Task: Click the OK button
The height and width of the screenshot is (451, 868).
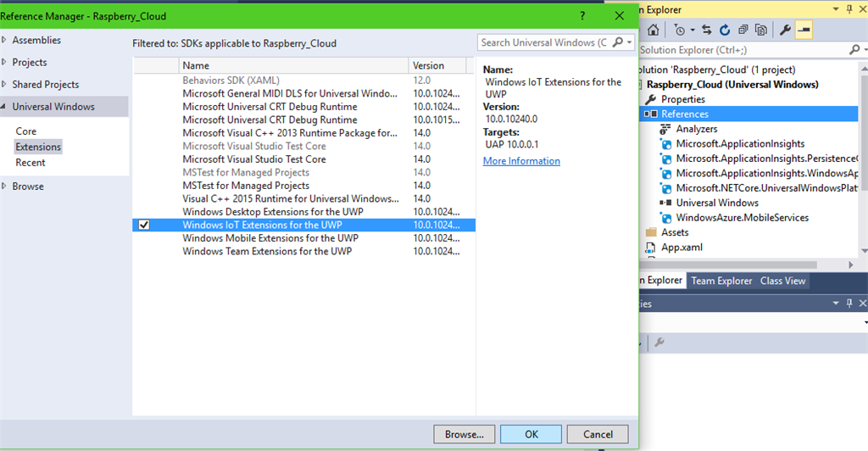Action: point(531,434)
